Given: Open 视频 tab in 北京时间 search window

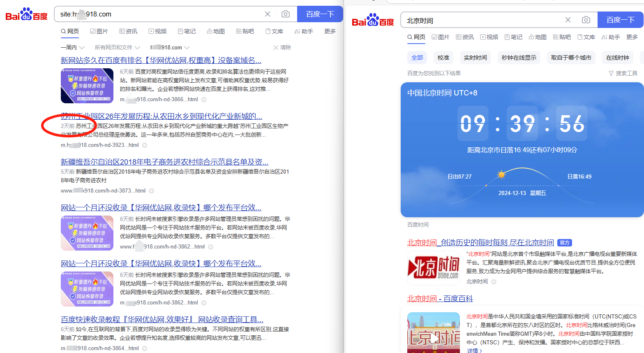Looking at the screenshot, I should click(489, 37).
